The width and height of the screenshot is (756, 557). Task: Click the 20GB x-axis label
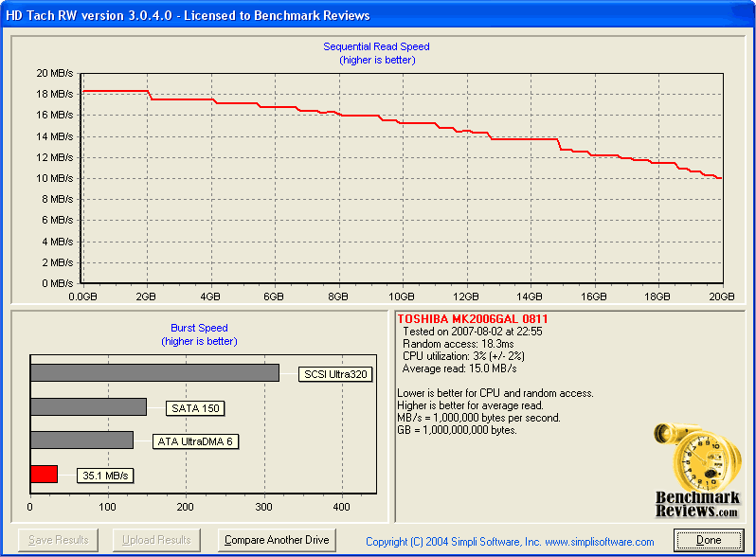click(x=721, y=296)
